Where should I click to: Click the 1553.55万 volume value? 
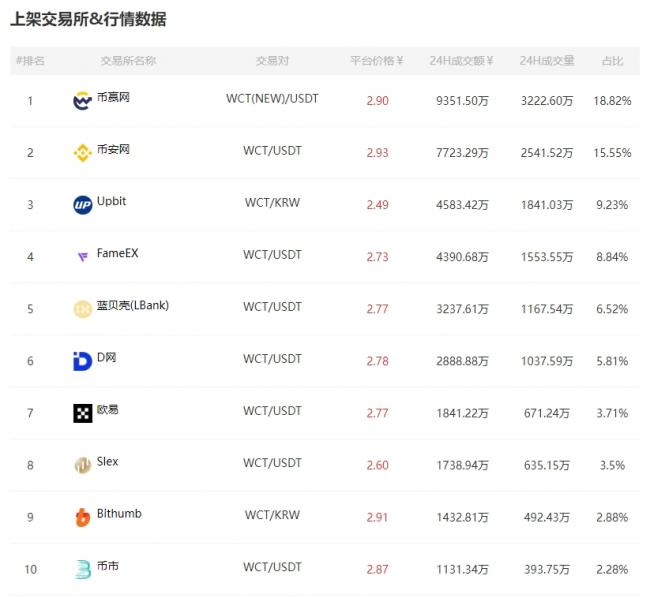547,257
